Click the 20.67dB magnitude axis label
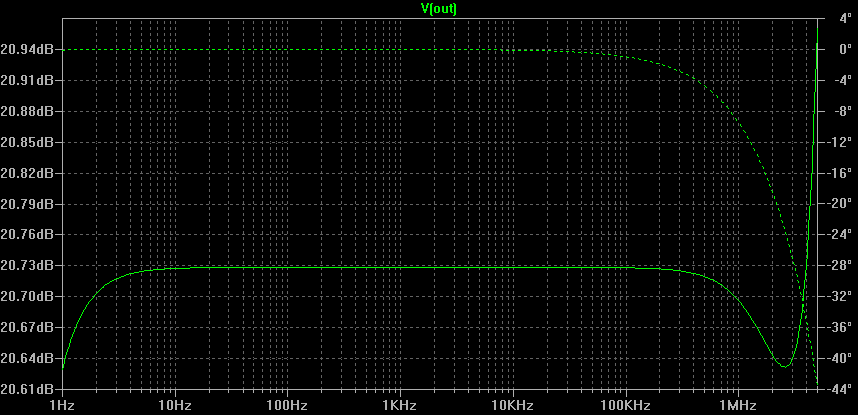 point(27,327)
